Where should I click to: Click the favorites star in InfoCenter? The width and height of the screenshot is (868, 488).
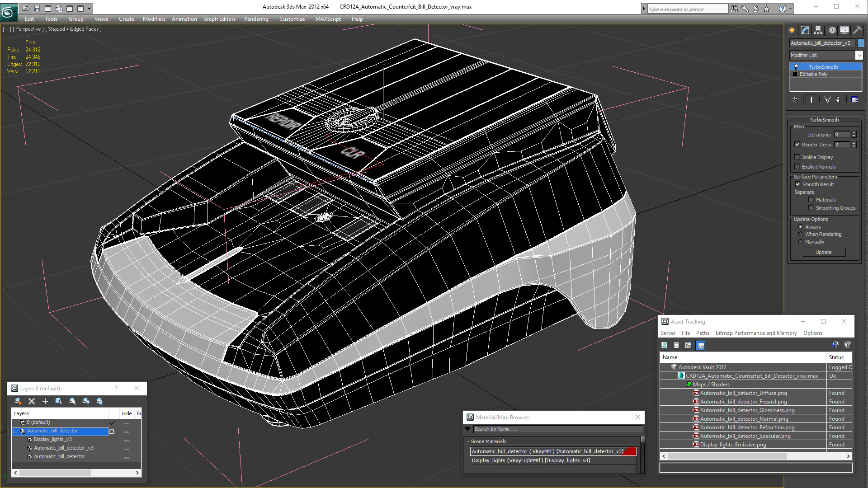point(767,9)
